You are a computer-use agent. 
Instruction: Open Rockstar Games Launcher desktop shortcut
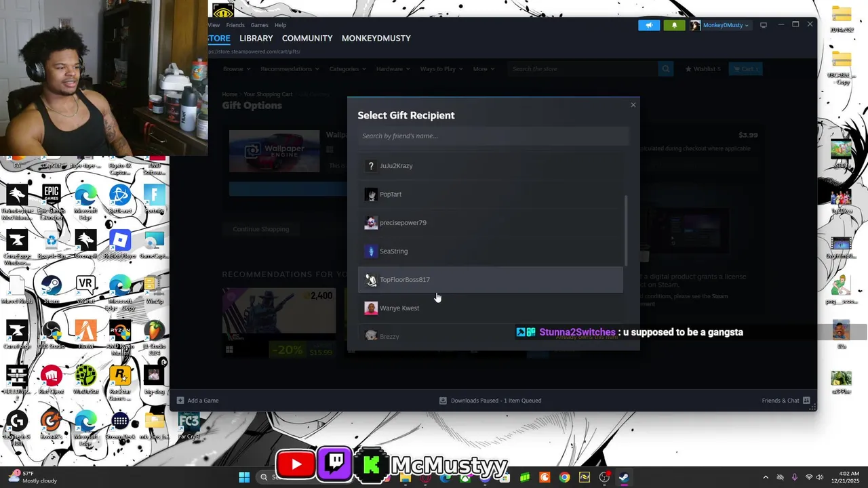[x=119, y=384]
